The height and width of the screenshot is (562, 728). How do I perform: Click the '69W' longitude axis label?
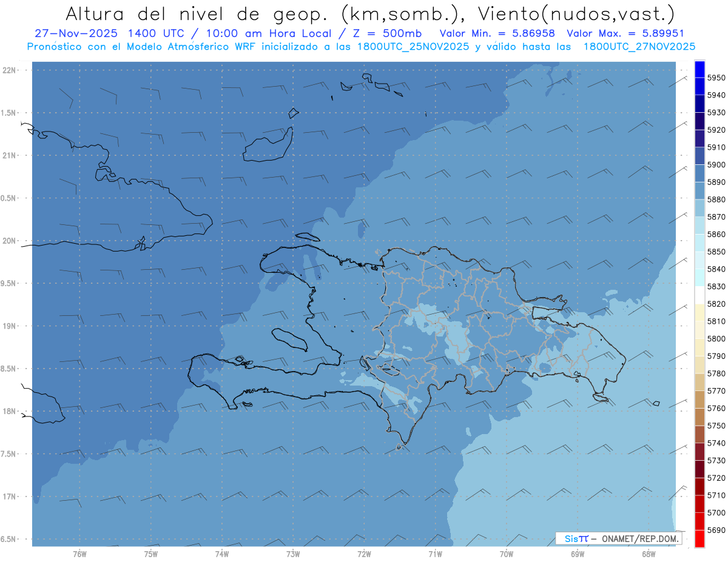(x=578, y=554)
